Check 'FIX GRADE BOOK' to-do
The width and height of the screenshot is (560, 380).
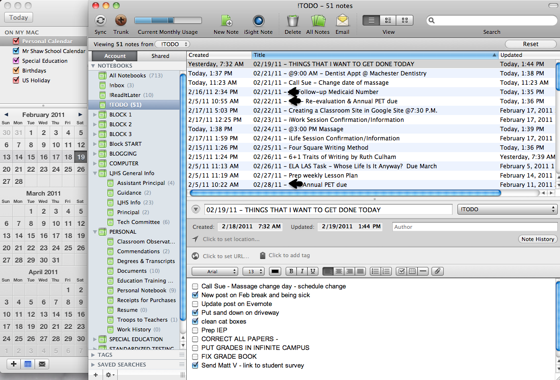coord(195,356)
